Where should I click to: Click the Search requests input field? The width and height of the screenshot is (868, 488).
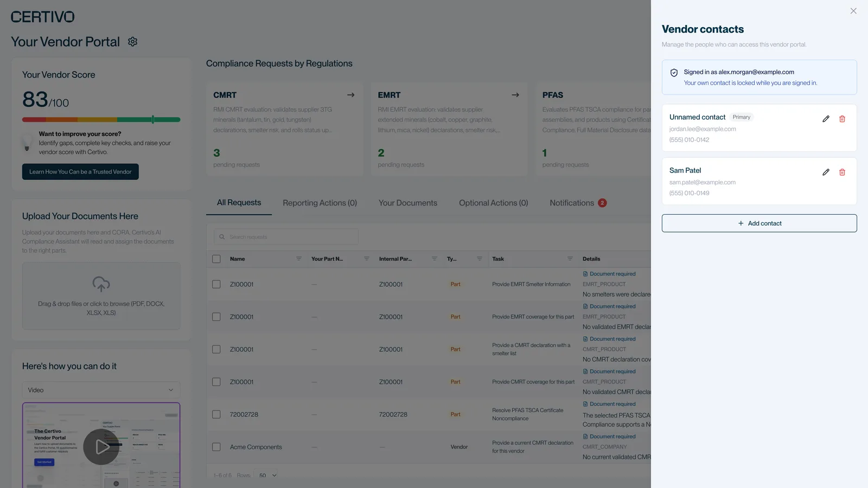click(286, 237)
